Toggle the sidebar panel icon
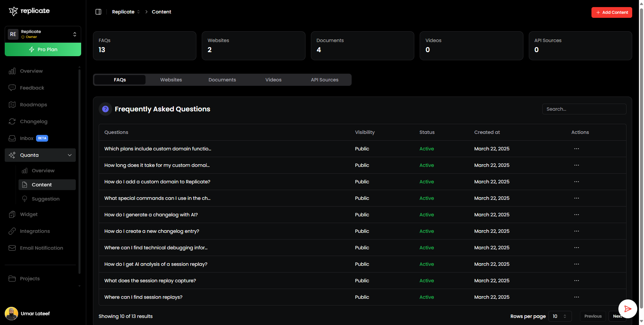 point(98,12)
